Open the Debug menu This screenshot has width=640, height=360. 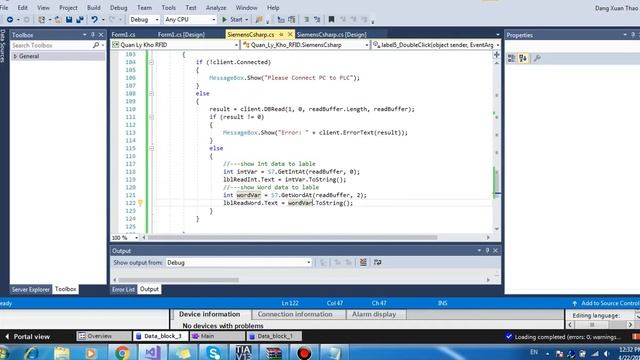[118, 8]
